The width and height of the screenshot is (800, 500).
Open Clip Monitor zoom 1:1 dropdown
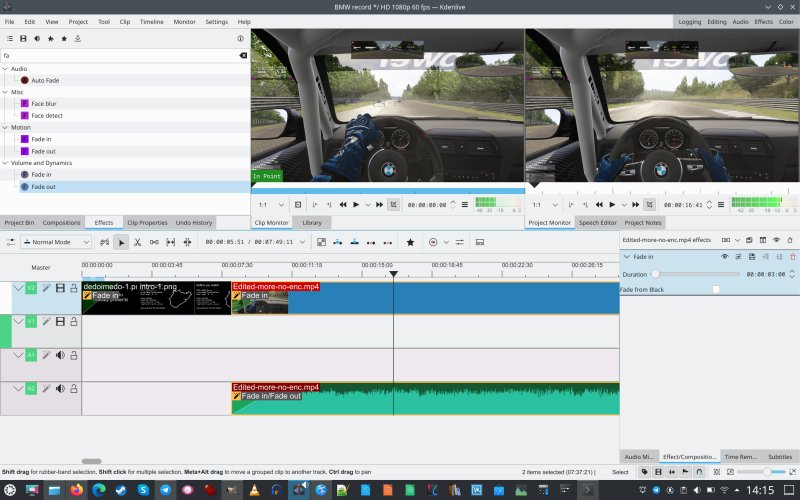coord(270,204)
